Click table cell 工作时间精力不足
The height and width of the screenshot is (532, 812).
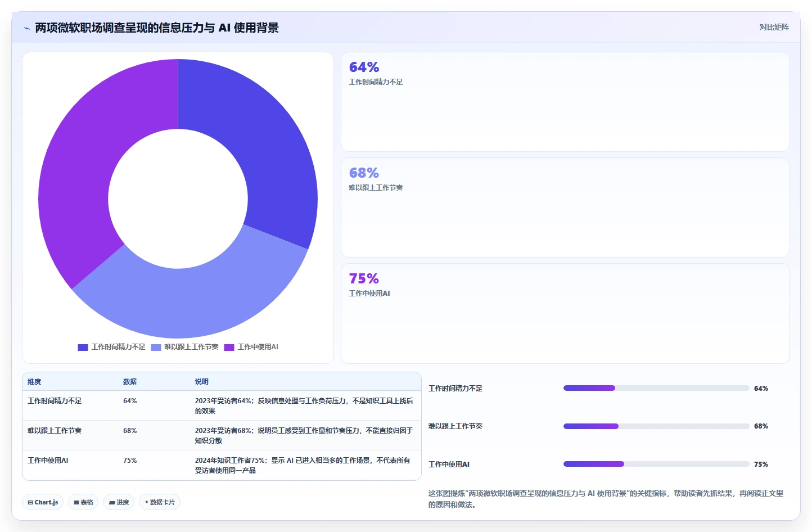[55, 401]
